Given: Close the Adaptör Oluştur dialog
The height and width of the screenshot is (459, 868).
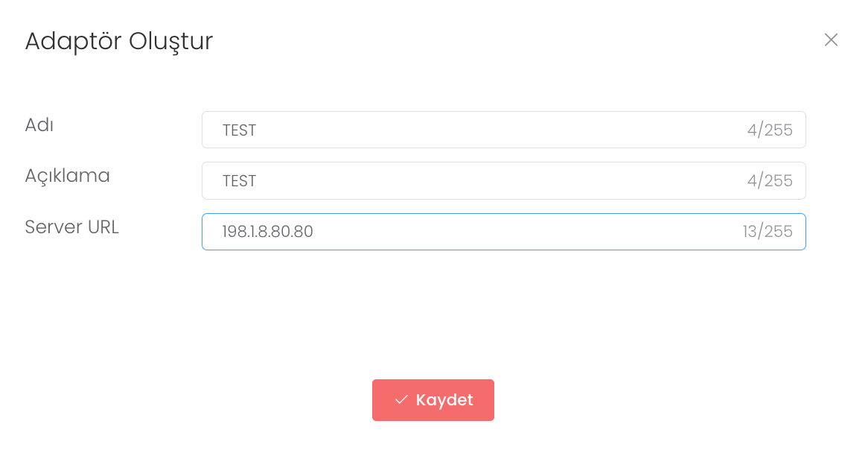Looking at the screenshot, I should (x=831, y=40).
